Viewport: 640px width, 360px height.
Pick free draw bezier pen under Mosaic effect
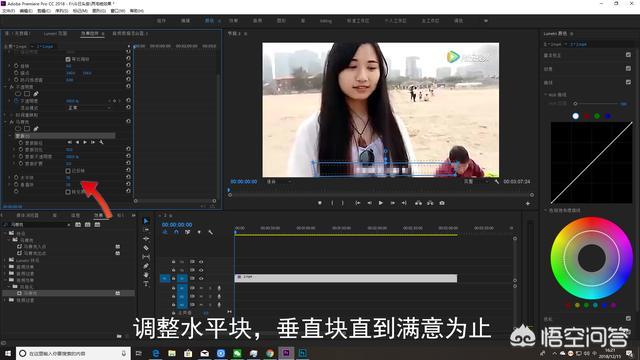36,129
